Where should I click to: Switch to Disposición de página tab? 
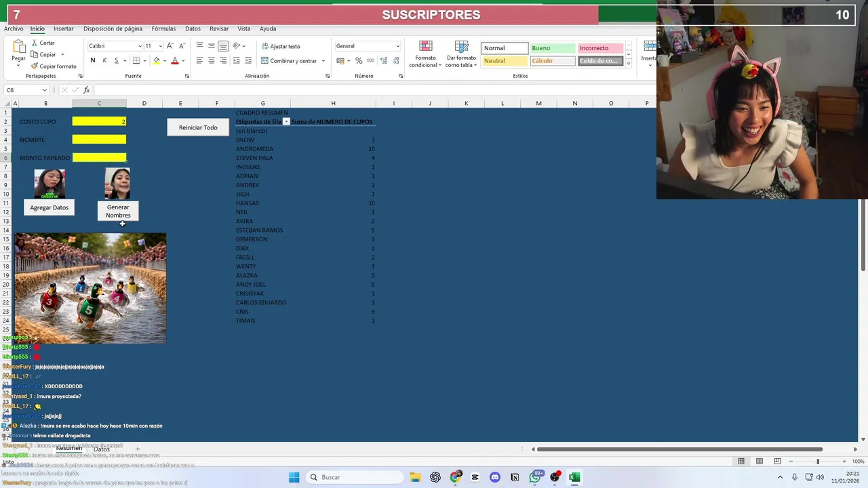[x=113, y=28]
